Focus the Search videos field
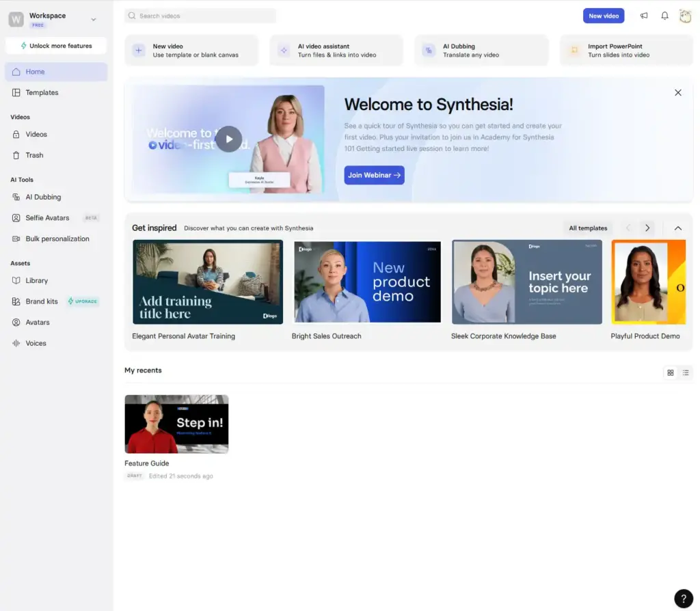 [200, 16]
